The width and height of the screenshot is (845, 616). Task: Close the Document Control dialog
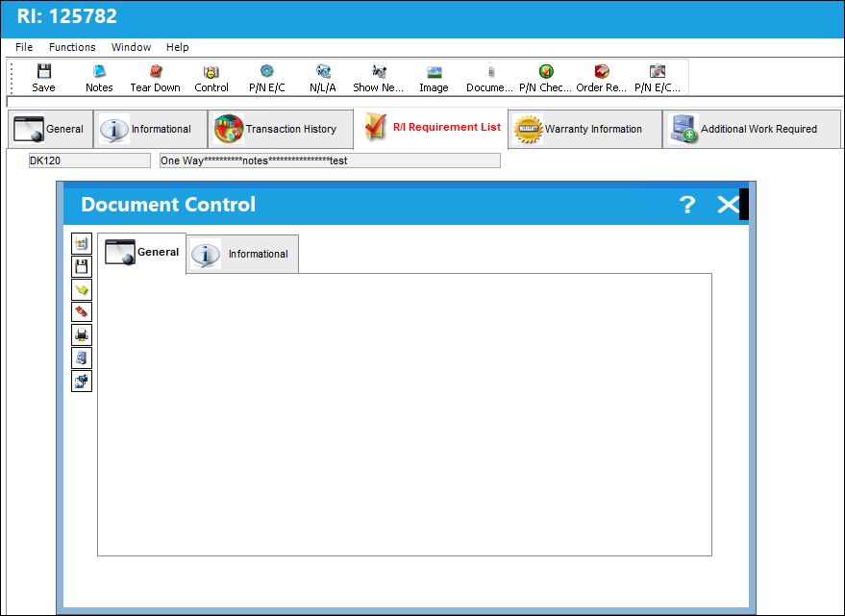pos(728,205)
